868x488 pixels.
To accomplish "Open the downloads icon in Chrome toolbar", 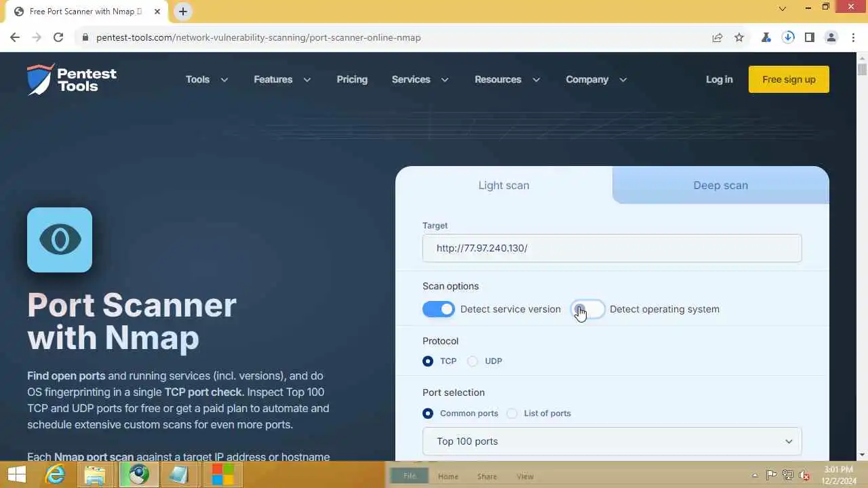I will (788, 37).
